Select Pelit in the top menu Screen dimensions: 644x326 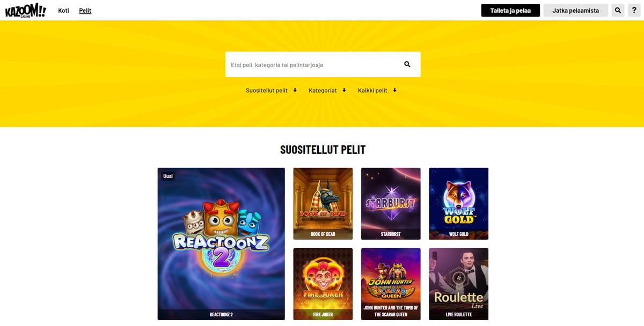(85, 10)
